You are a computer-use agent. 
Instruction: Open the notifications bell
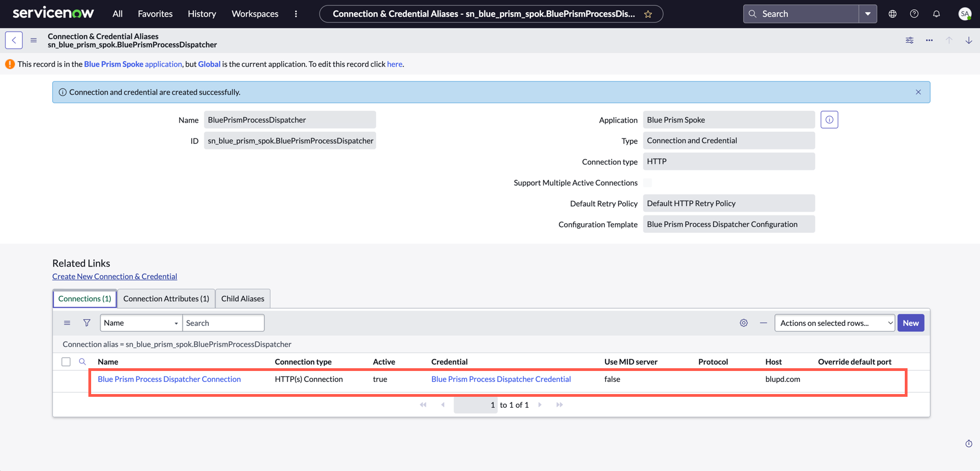tap(936, 14)
